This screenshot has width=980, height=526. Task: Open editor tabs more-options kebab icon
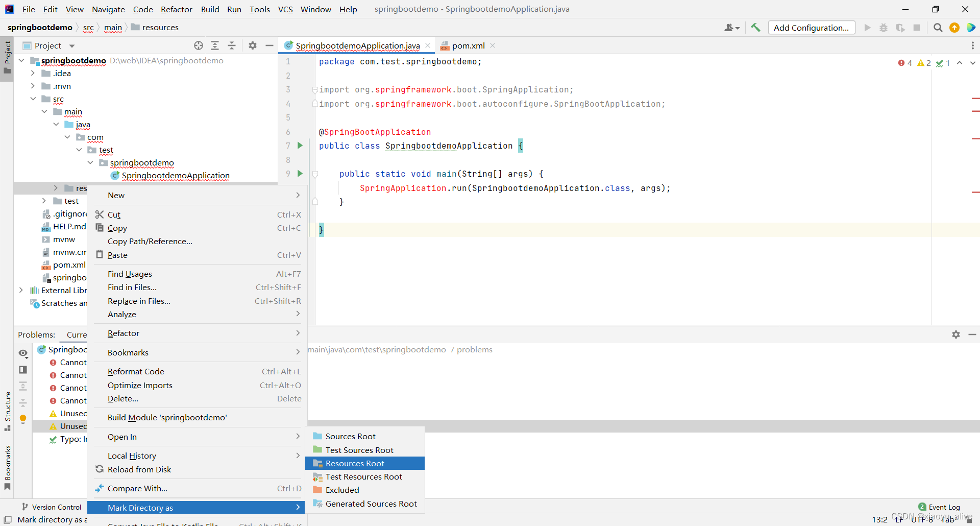click(x=973, y=45)
